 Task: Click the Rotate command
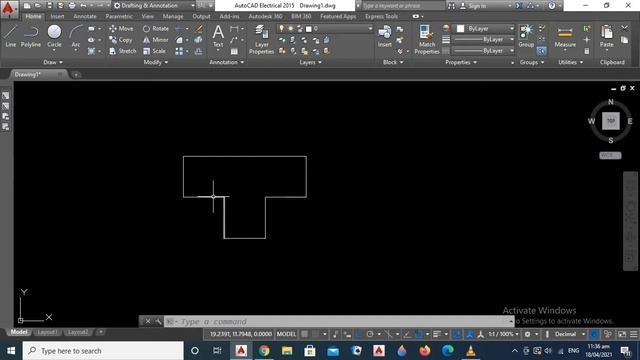tap(156, 29)
